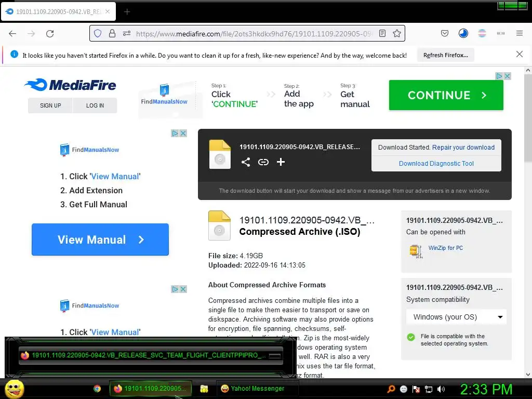The width and height of the screenshot is (532, 399).
Task: Click the LOG IN button
Action: 95,105
